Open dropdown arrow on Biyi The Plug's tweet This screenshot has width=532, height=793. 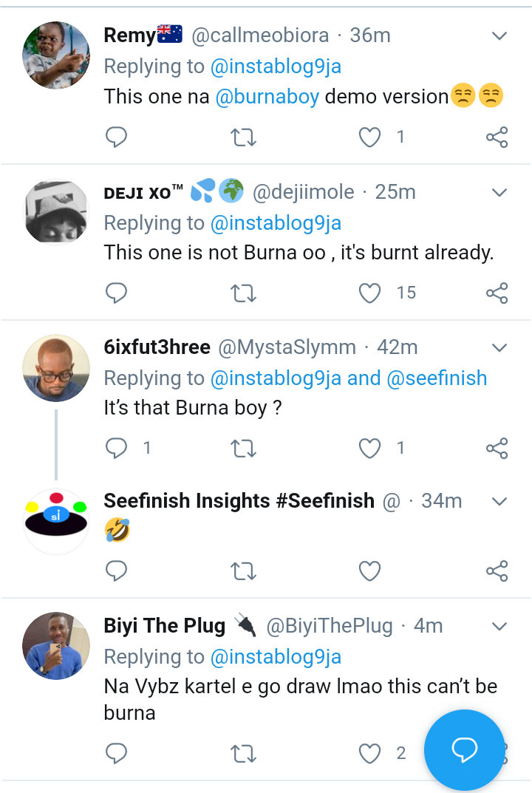pos(499,627)
